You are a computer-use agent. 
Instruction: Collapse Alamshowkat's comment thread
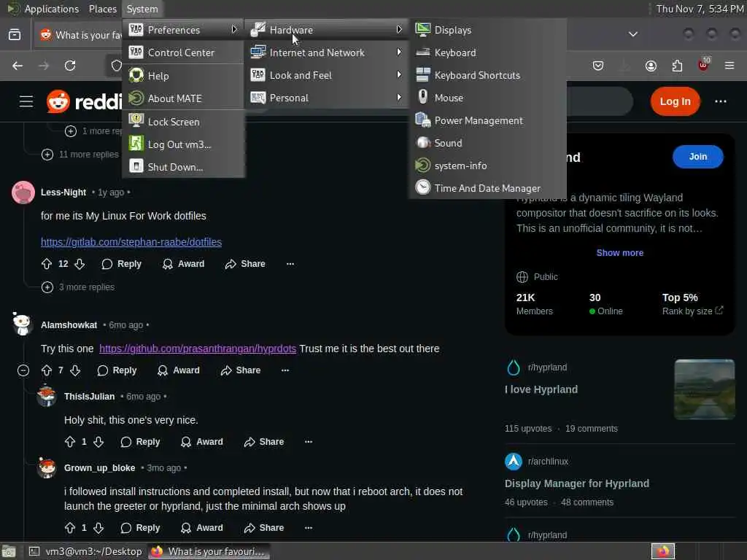click(x=23, y=370)
